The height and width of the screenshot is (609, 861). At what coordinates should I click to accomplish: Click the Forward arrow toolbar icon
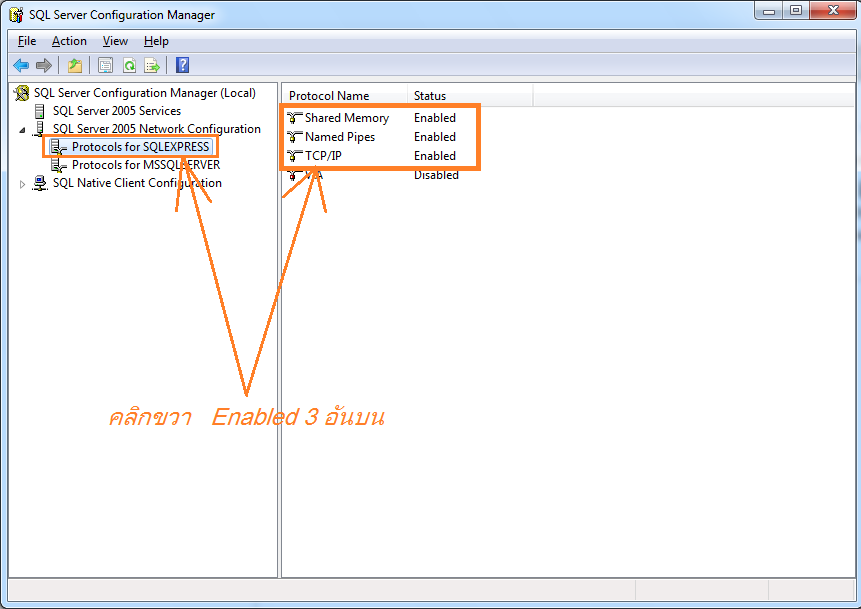(44, 65)
